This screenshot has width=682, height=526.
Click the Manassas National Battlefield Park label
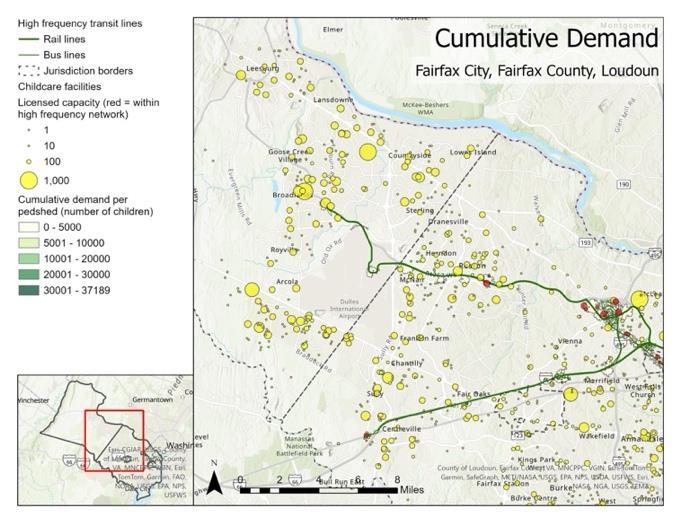[x=300, y=446]
